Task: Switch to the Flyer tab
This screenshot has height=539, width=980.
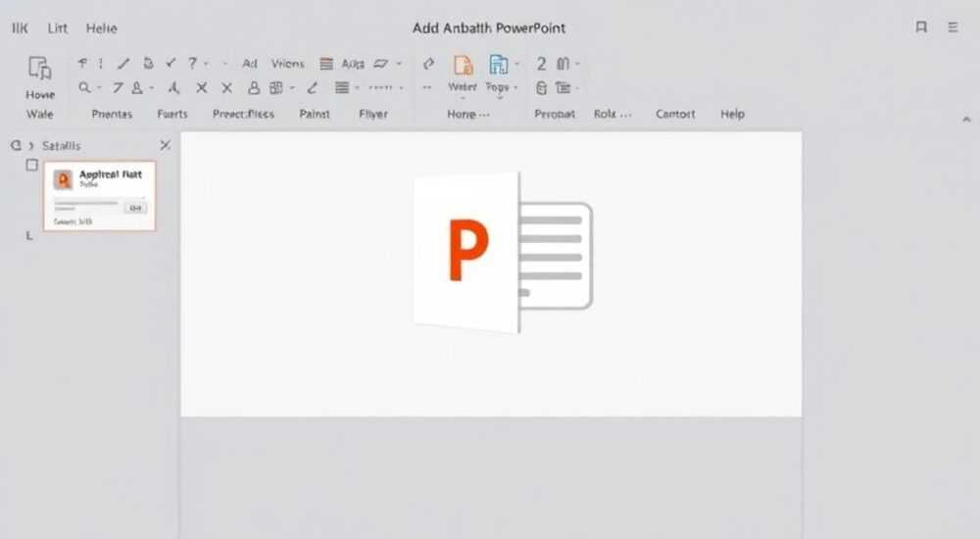Action: coord(373,114)
